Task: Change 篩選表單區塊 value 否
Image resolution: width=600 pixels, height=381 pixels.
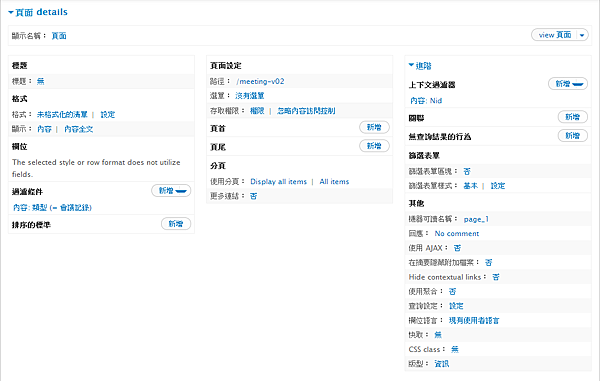Action: (467, 171)
